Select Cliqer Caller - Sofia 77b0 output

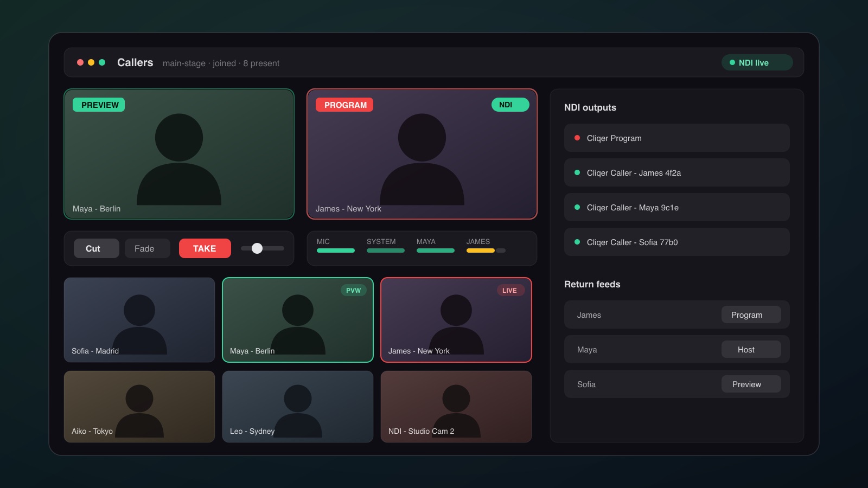point(677,242)
